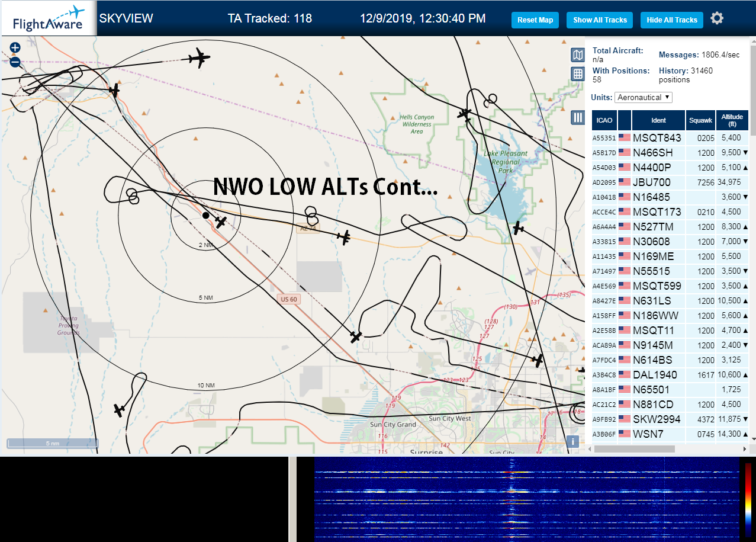Click altitude value 34,975
Image resolution: width=756 pixels, height=542 pixels.
(x=729, y=182)
